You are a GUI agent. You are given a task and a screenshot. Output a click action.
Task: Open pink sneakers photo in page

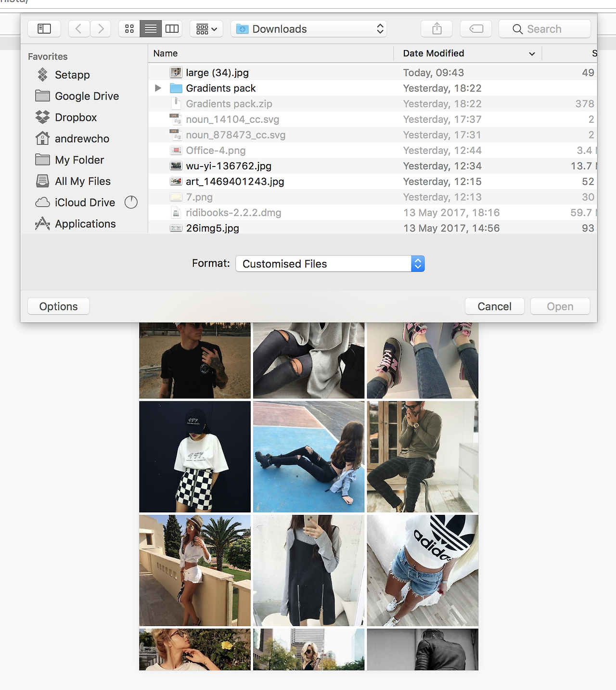(423, 360)
